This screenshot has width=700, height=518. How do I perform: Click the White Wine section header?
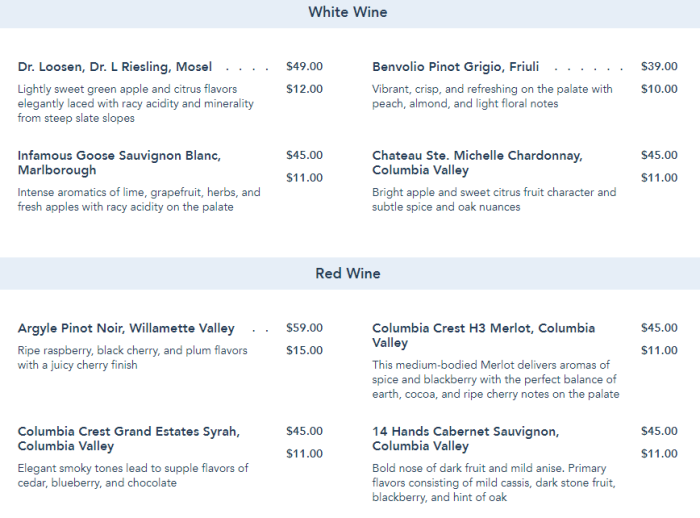point(347,13)
